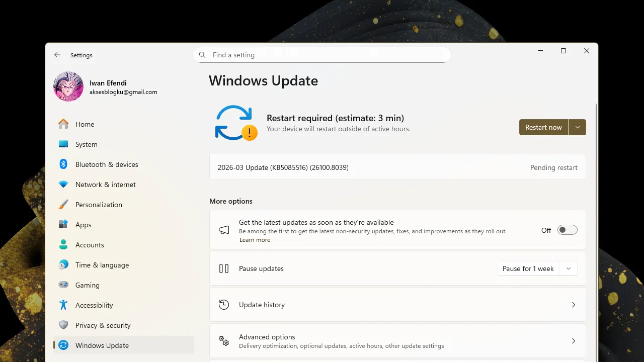Expand Advanced options via its chevron
The image size is (644, 362).
coord(574,341)
